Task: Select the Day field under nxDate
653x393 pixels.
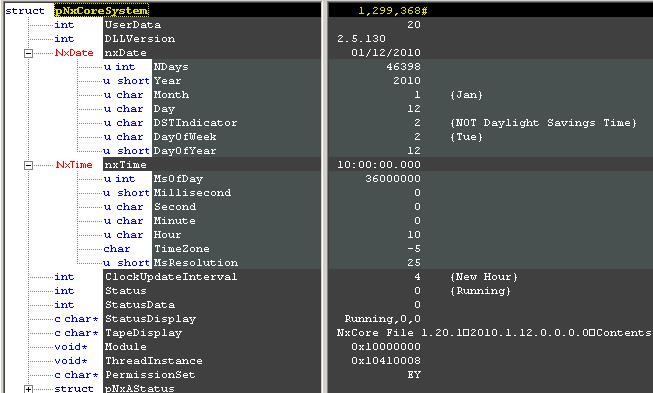Action: pos(164,109)
